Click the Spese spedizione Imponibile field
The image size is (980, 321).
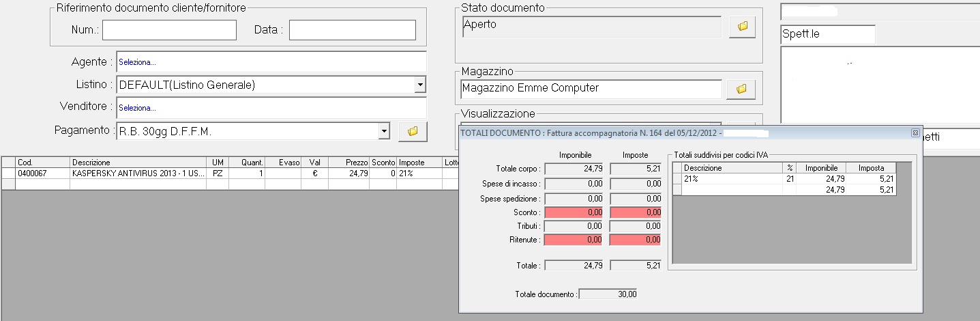[574, 198]
